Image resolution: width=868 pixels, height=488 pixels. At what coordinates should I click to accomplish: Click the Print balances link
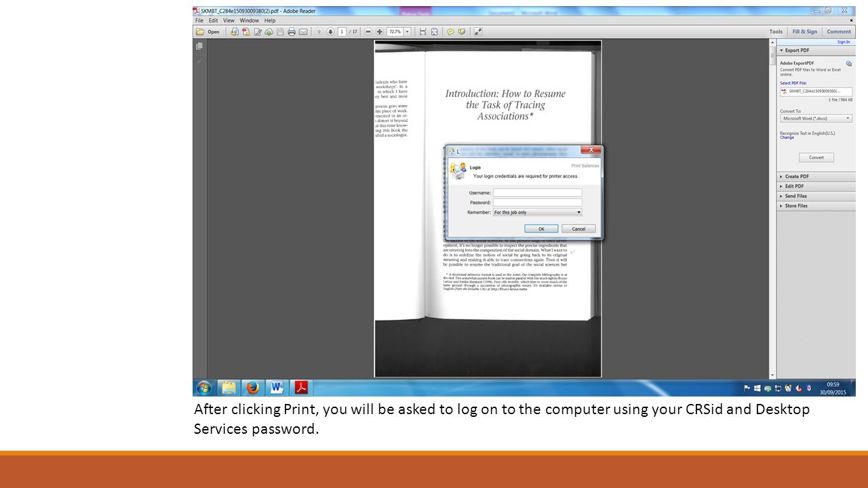585,165
